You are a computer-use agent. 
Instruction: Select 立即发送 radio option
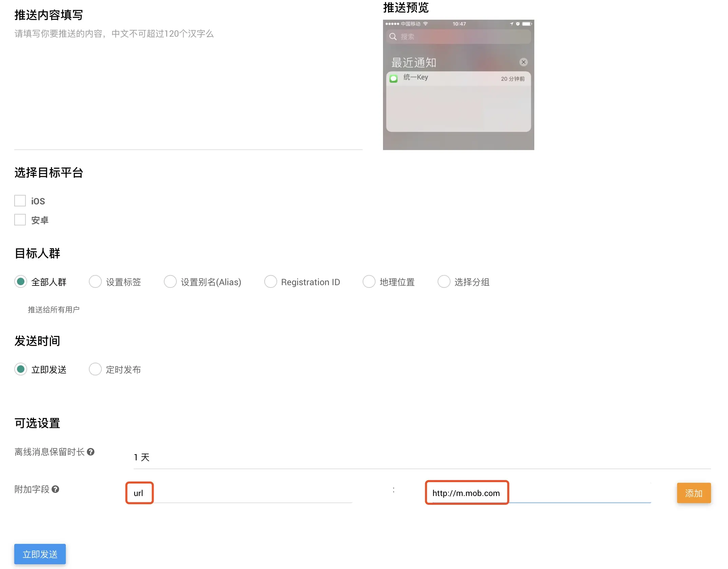(x=21, y=369)
